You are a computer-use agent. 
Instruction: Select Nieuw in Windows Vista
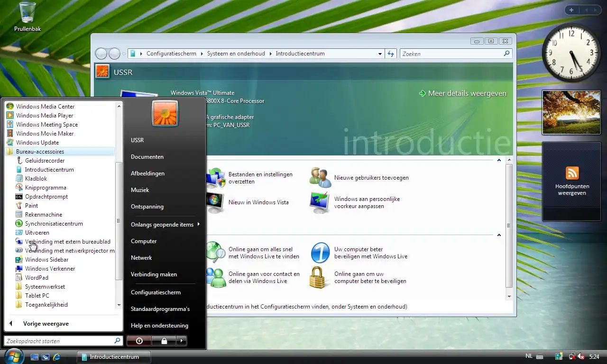(x=248, y=202)
